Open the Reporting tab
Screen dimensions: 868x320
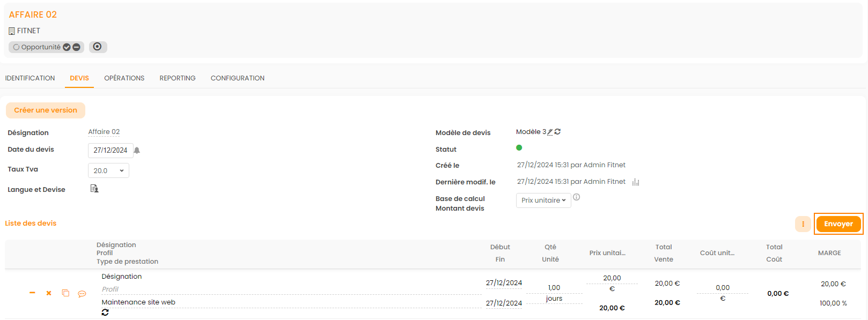click(x=178, y=78)
